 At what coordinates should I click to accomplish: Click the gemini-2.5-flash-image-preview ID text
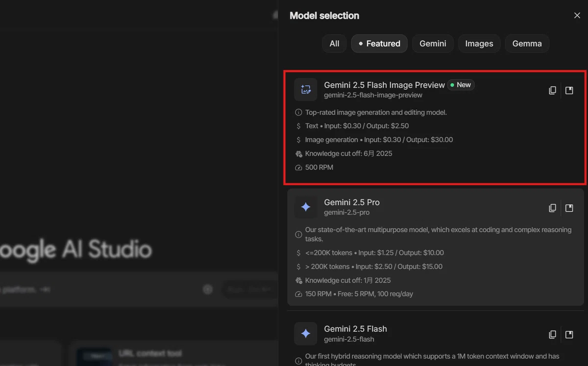[373, 95]
